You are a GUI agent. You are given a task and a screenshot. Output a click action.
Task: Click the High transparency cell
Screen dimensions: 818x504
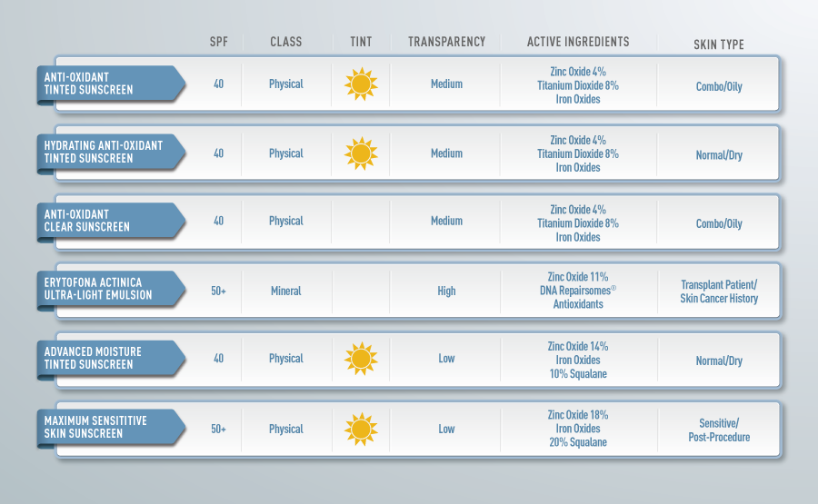pyautogui.click(x=446, y=291)
